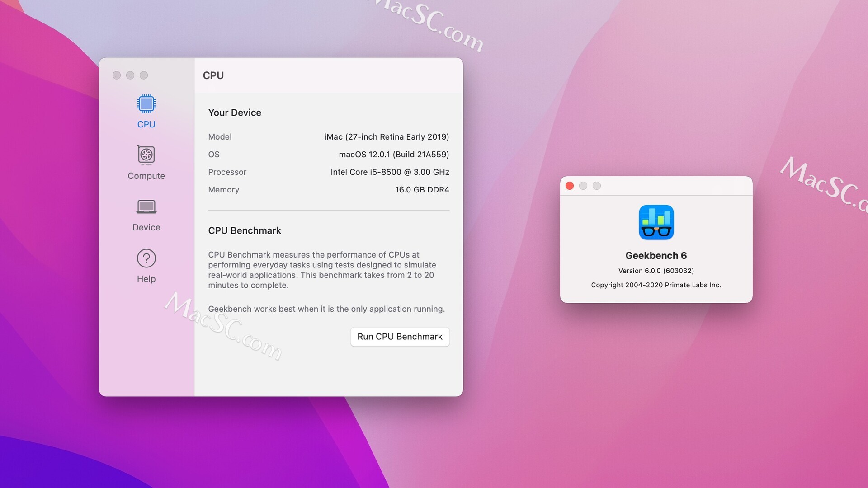
Task: Select the Compute label in sidebar
Action: tap(146, 176)
